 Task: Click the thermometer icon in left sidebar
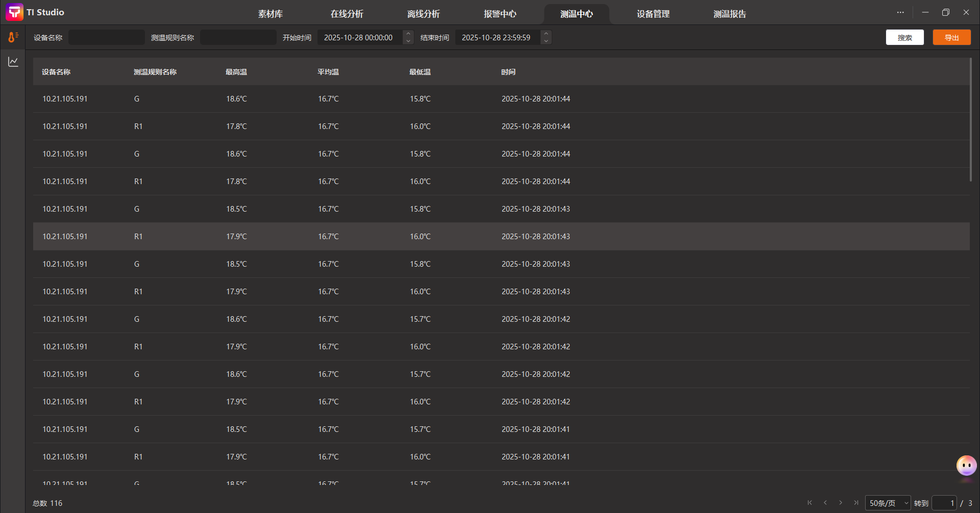point(13,37)
